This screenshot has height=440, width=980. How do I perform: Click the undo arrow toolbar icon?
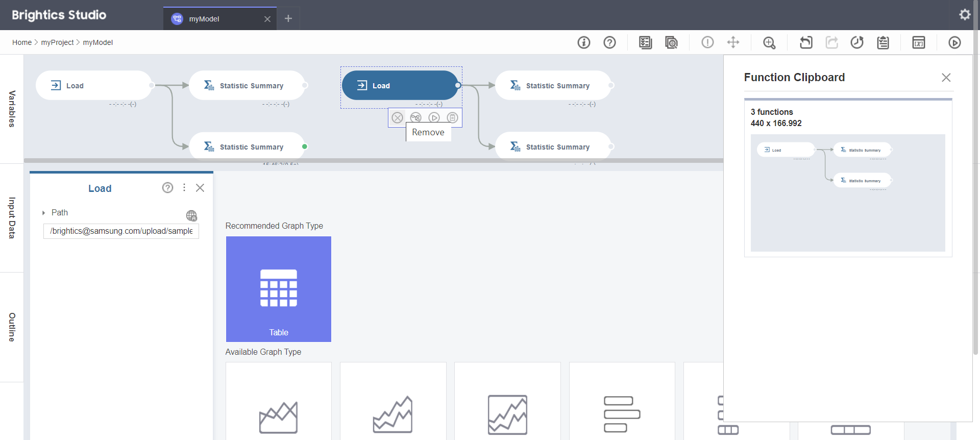click(x=806, y=42)
